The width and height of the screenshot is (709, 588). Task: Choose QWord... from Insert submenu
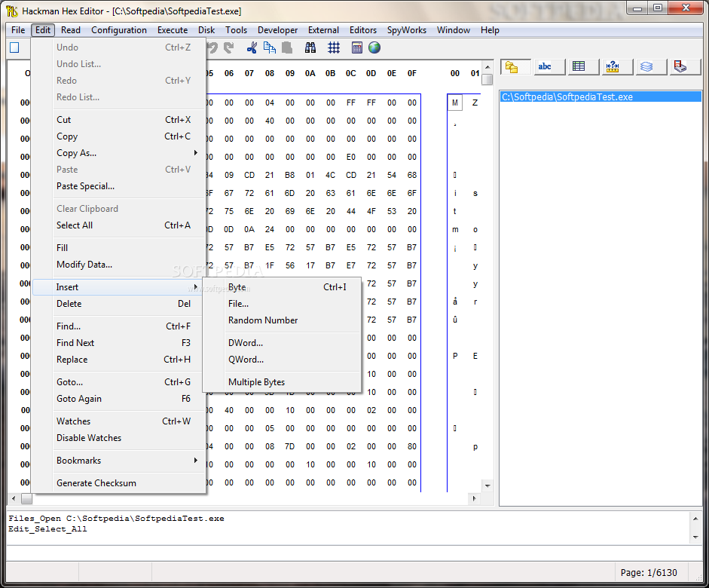(x=282, y=360)
